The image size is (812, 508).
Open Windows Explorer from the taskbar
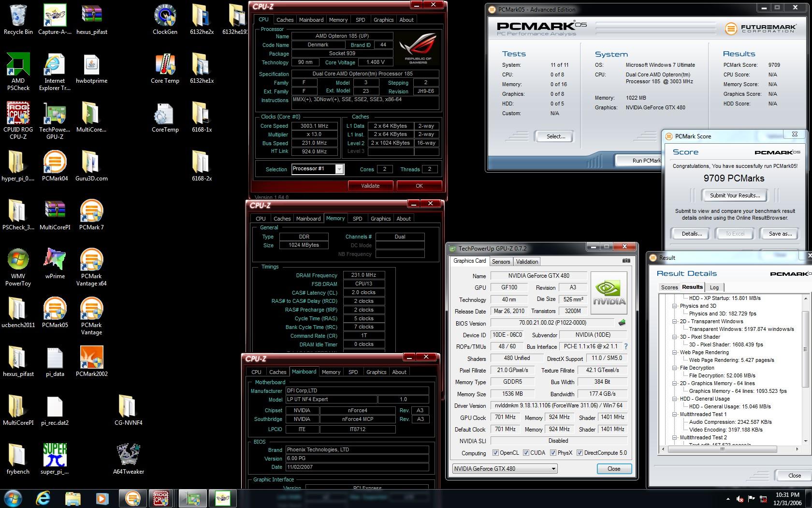coord(72,498)
